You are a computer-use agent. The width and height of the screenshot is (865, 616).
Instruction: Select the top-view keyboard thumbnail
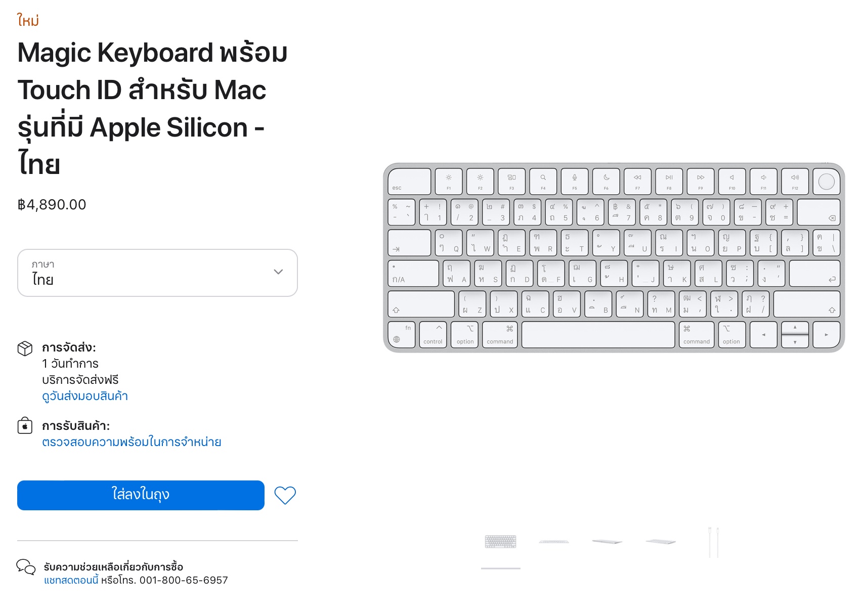(500, 542)
